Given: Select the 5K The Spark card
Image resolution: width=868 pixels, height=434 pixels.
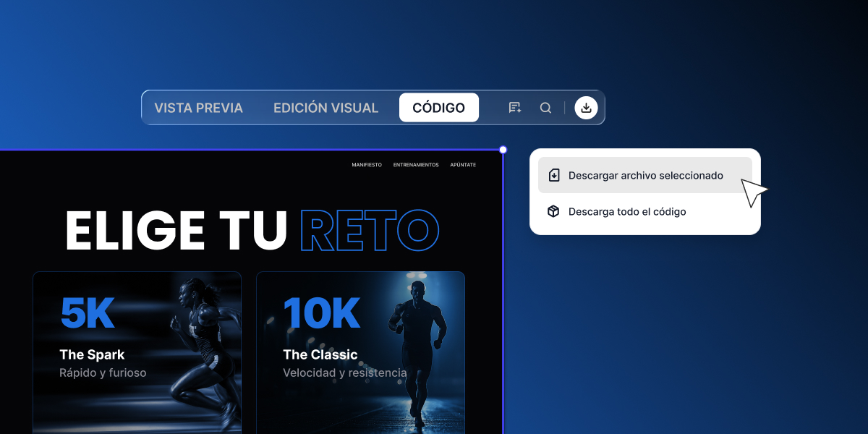Looking at the screenshot, I should (137, 352).
